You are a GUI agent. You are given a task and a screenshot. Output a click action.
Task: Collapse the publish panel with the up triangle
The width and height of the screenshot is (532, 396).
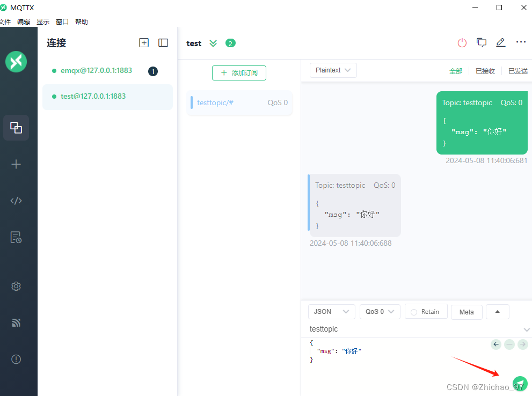[498, 312]
